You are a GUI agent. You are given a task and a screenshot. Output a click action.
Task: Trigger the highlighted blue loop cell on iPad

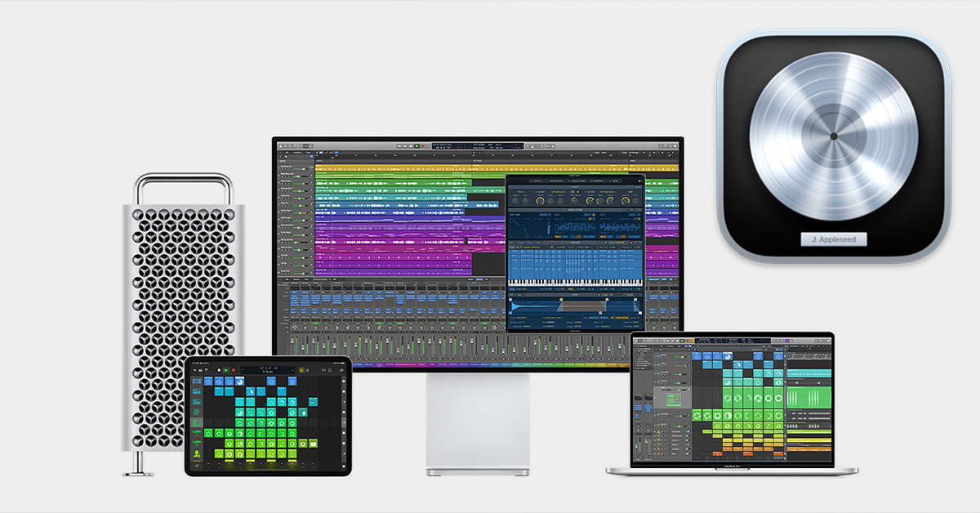[x=240, y=381]
